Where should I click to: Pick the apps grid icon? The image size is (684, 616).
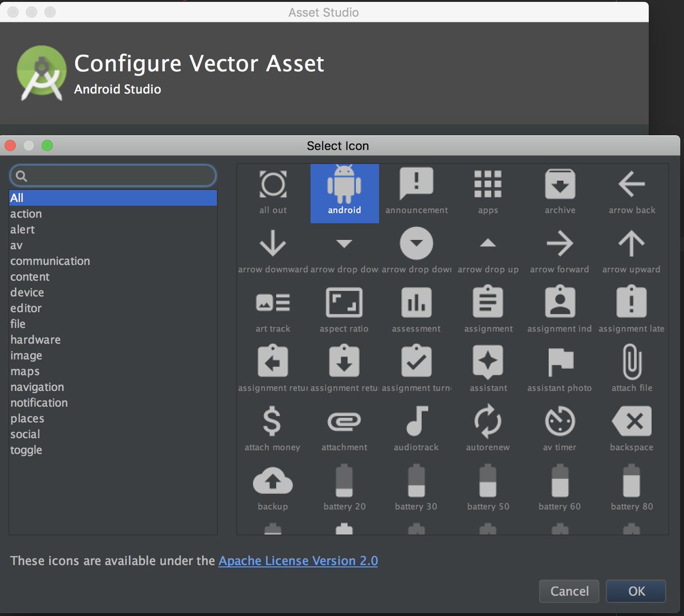pyautogui.click(x=488, y=184)
